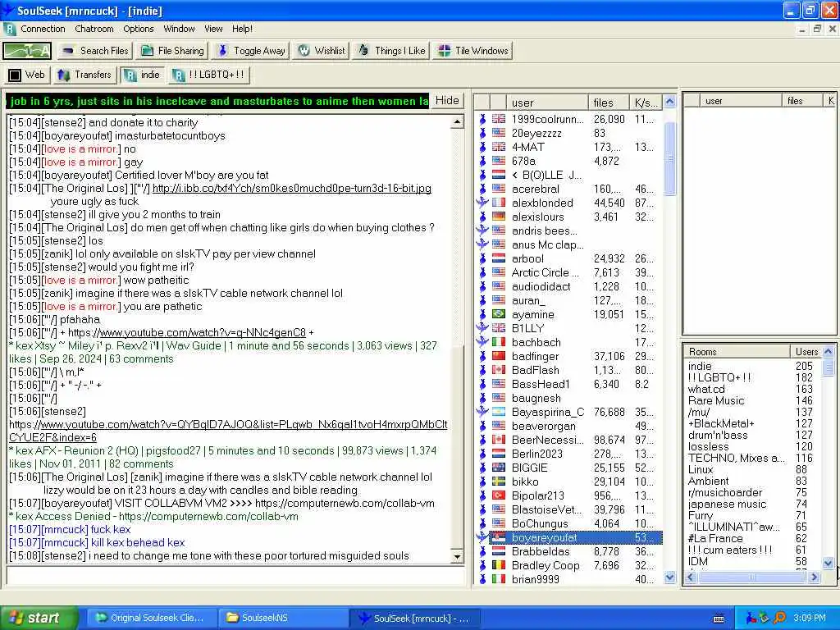The width and height of the screenshot is (840, 630).
Task: Sort user list by user column
Action: pyautogui.click(x=547, y=103)
